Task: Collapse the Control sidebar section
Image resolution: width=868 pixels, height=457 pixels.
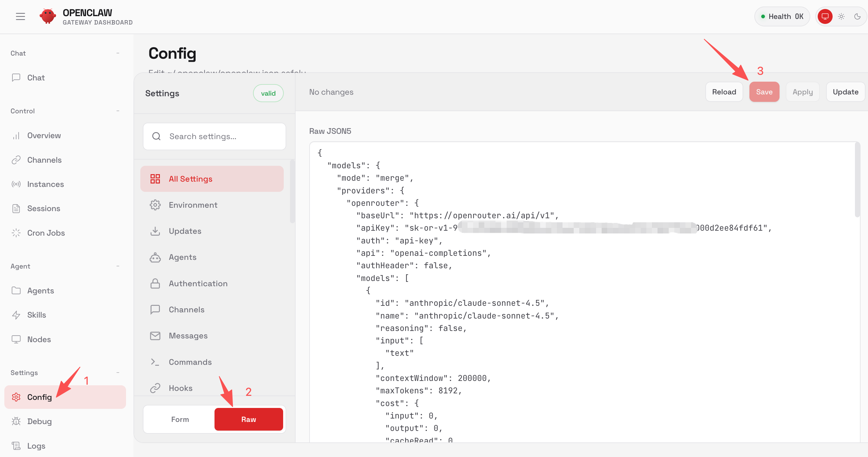Action: (118, 111)
